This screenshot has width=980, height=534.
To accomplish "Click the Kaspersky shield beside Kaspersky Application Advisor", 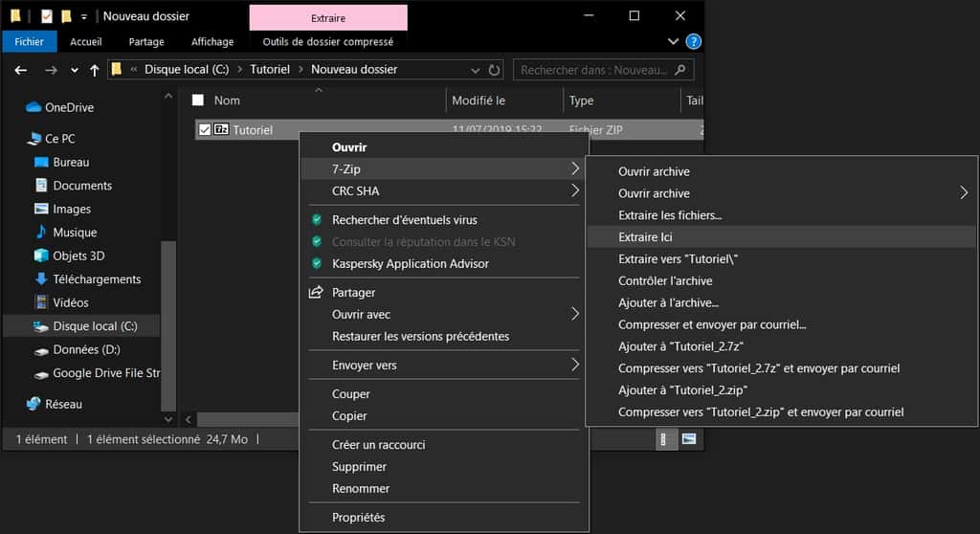I will 317,263.
